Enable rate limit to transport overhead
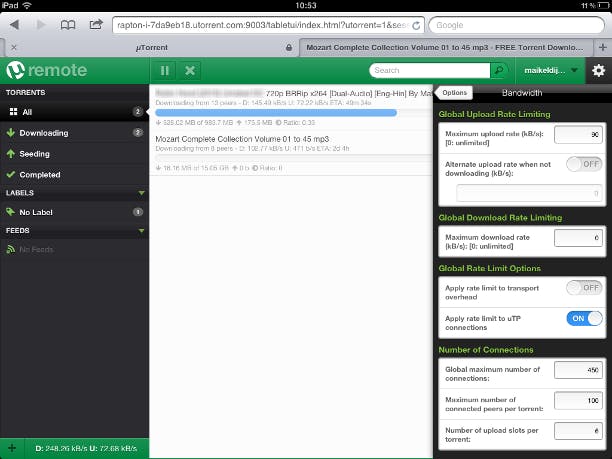Screen dimensions: 612x459 click(x=584, y=288)
